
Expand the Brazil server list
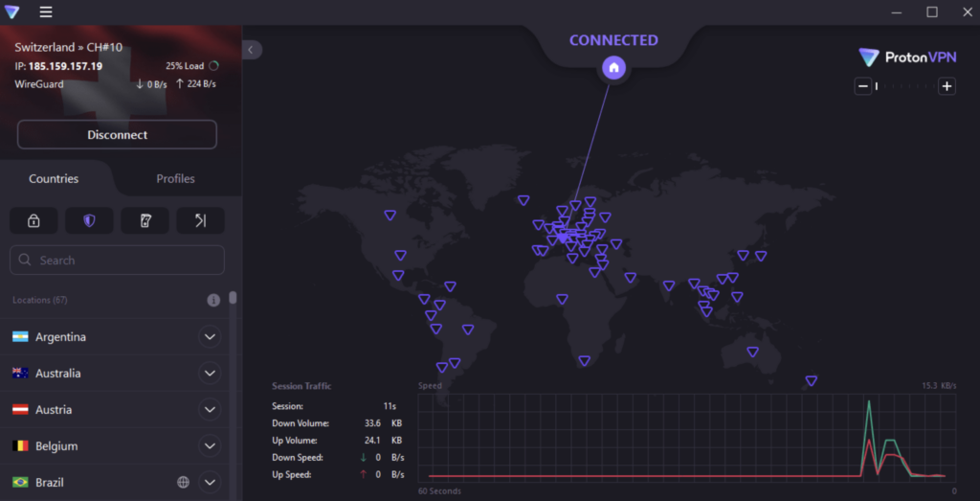click(210, 482)
